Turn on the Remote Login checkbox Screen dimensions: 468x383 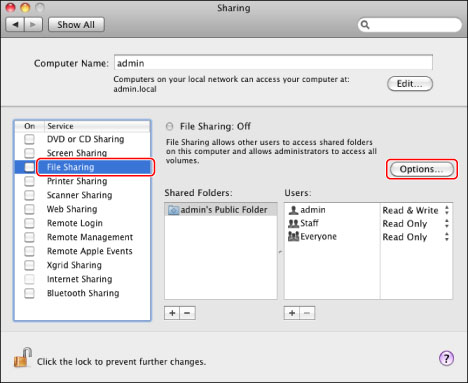(x=29, y=223)
